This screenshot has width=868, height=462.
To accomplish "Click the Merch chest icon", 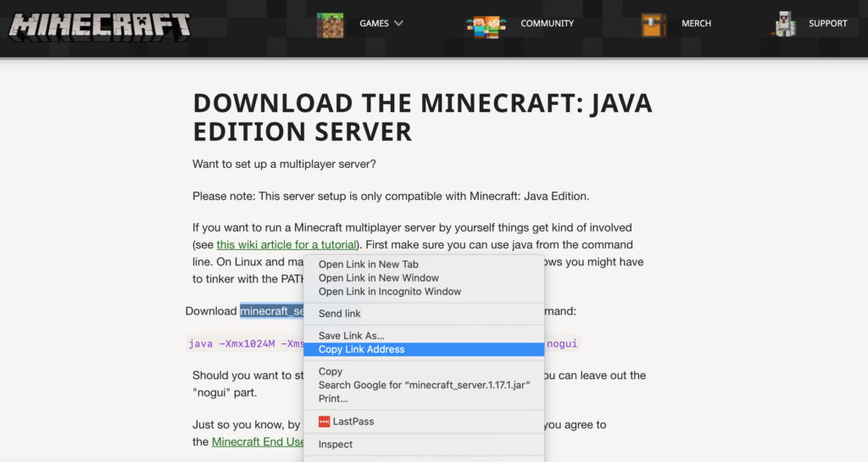I will coord(654,25).
